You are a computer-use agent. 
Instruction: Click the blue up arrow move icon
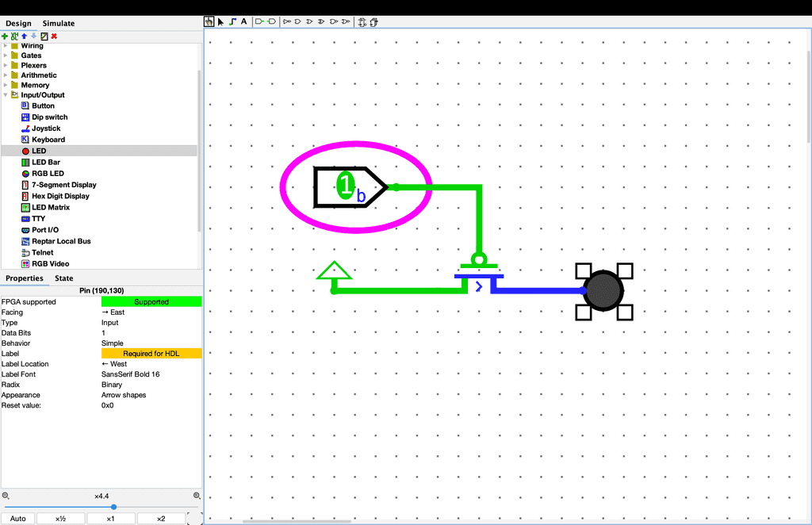[24, 36]
